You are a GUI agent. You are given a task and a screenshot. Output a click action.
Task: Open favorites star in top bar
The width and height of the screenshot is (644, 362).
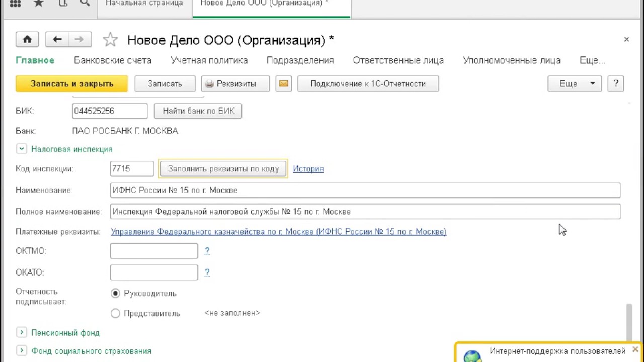click(x=39, y=4)
